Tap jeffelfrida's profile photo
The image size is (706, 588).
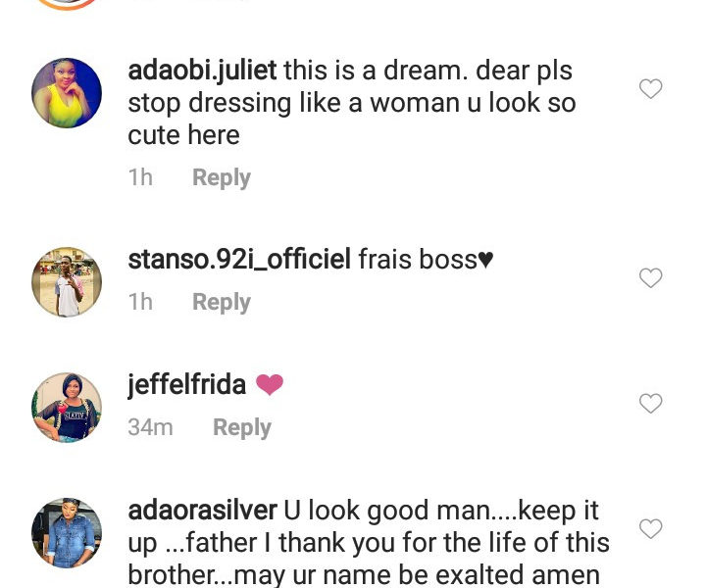point(67,407)
